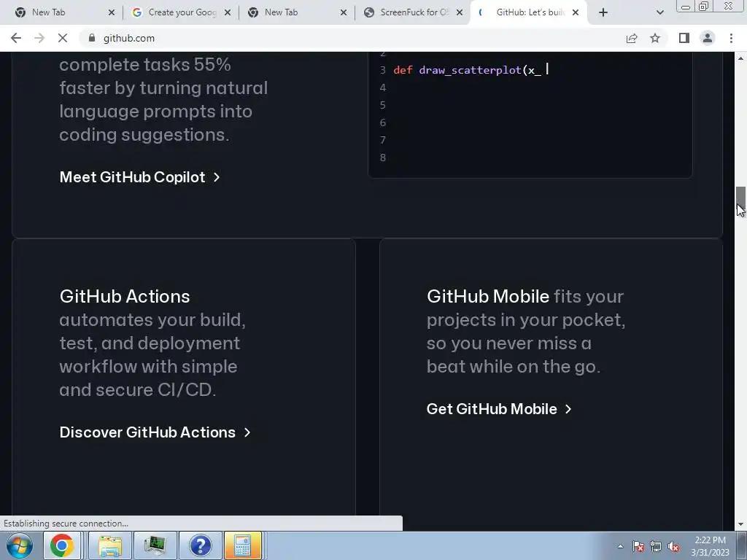Open Windows Explorer from the taskbar
The image size is (747, 560).
click(x=109, y=545)
